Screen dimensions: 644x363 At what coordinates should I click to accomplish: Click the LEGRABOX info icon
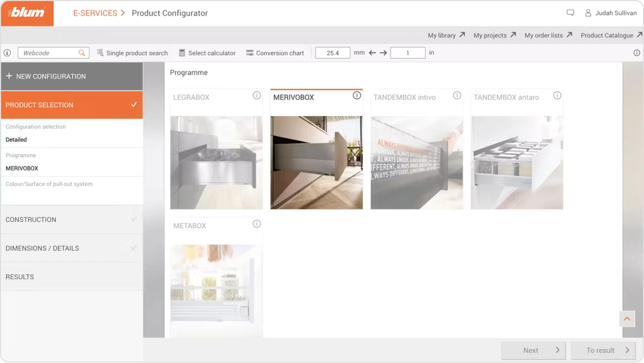click(x=256, y=95)
